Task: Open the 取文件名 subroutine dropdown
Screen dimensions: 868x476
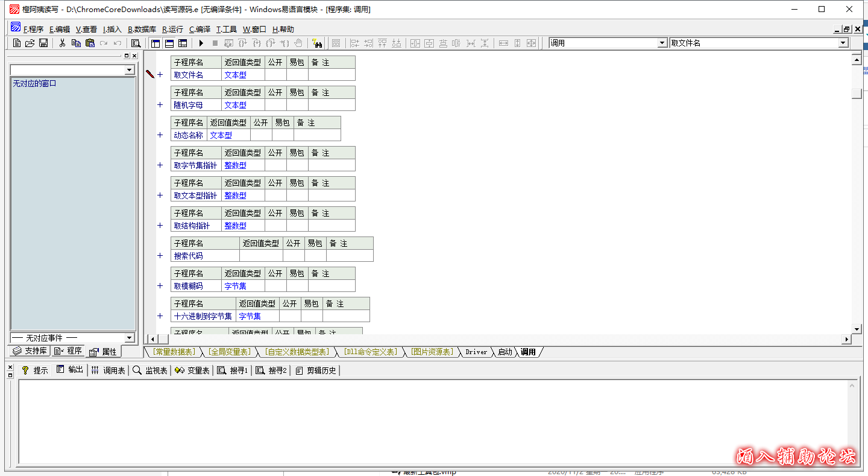Action: click(x=843, y=43)
